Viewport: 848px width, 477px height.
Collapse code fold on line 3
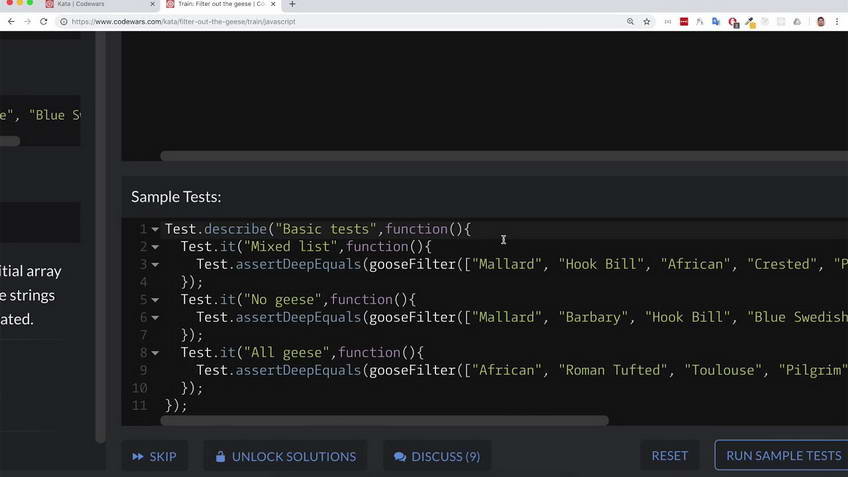coord(155,265)
